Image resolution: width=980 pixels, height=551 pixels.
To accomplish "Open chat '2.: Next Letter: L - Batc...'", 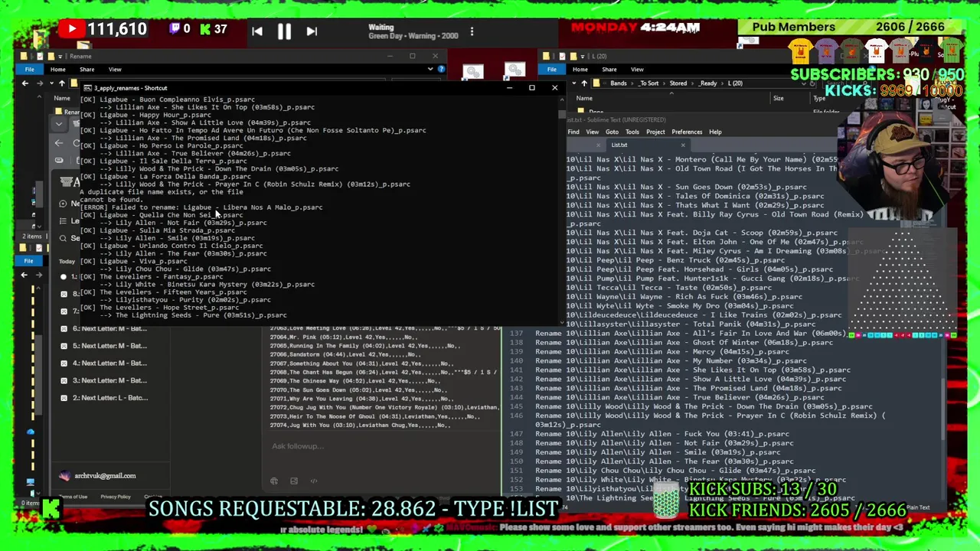I will click(109, 398).
